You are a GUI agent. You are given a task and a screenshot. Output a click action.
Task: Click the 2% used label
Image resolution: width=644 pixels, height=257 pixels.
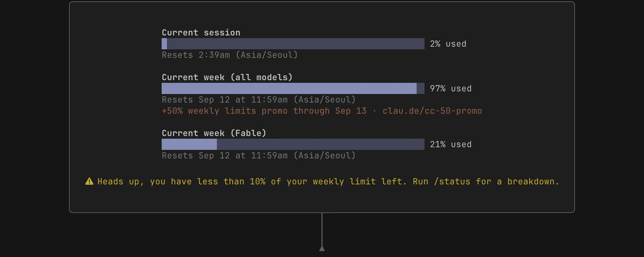pos(448,44)
